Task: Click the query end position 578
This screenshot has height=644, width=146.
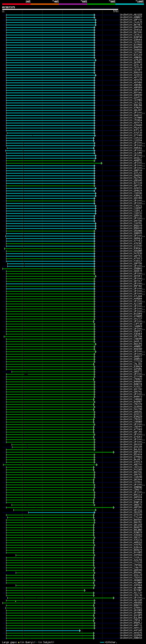Action: tap(115, 11)
